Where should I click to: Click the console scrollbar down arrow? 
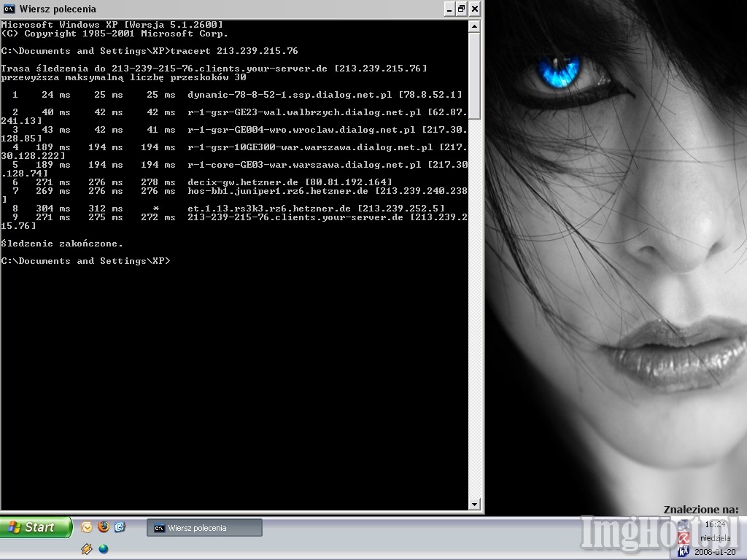(x=474, y=504)
